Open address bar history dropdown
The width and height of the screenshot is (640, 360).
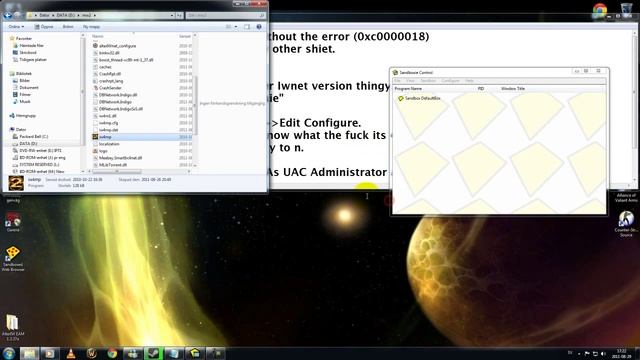click(x=172, y=16)
